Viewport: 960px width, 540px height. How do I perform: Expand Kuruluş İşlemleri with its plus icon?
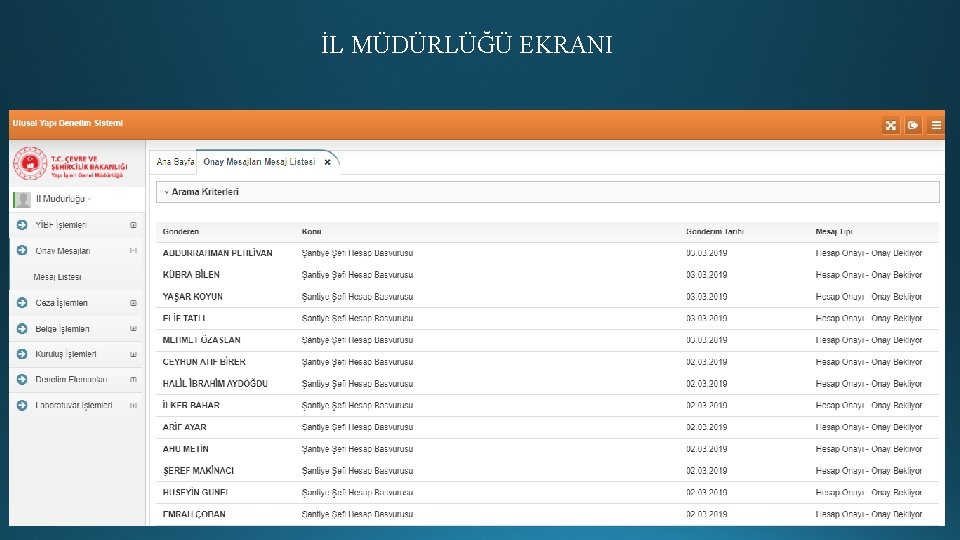tap(133, 354)
